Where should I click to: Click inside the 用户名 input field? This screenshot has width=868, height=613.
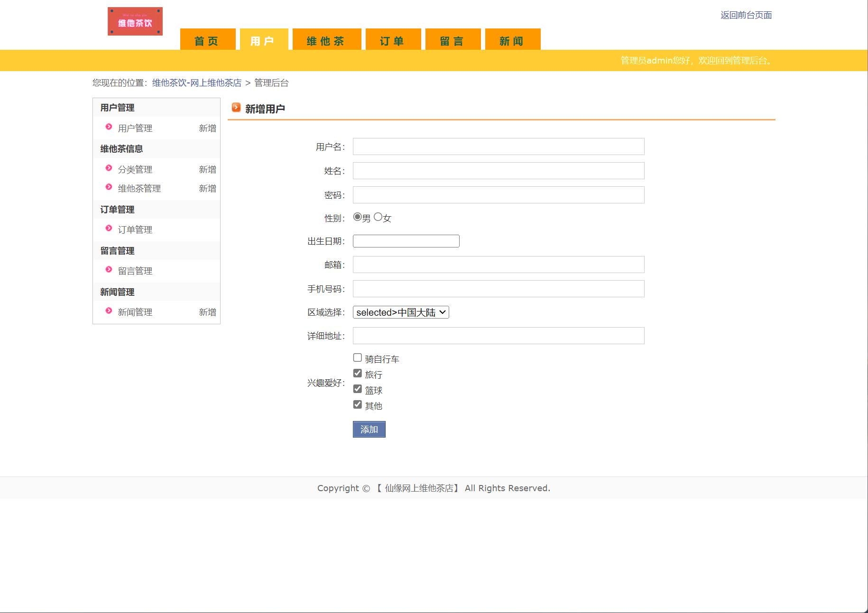(x=498, y=146)
